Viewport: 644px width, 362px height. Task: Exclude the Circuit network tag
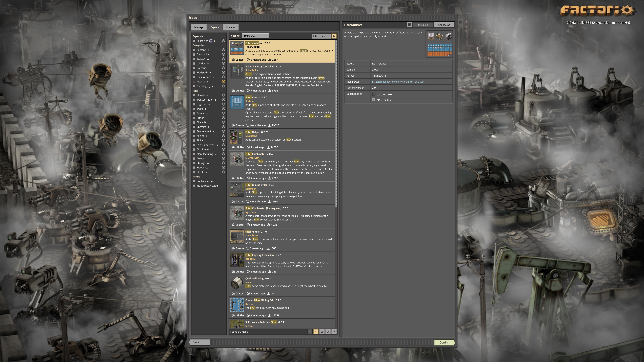pos(224,149)
